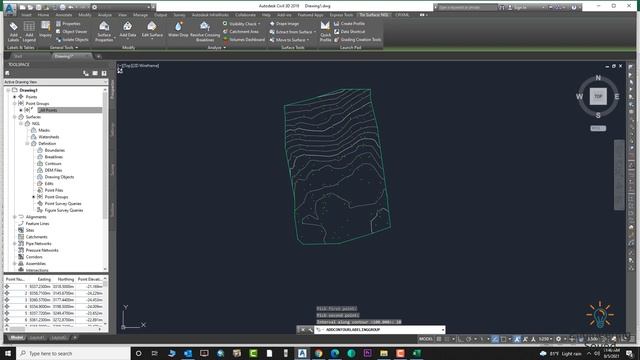This screenshot has width=640, height=360.
Task: Select the Watersheds tree item
Action: (x=49, y=137)
